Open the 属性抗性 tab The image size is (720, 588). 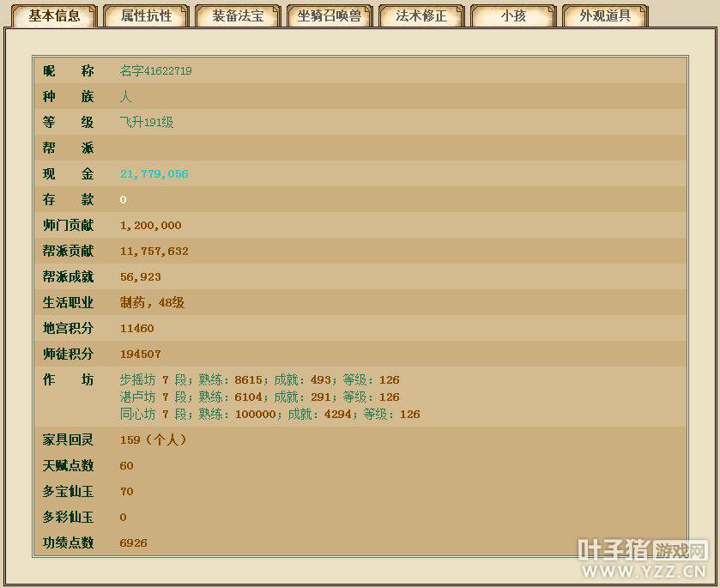146,15
